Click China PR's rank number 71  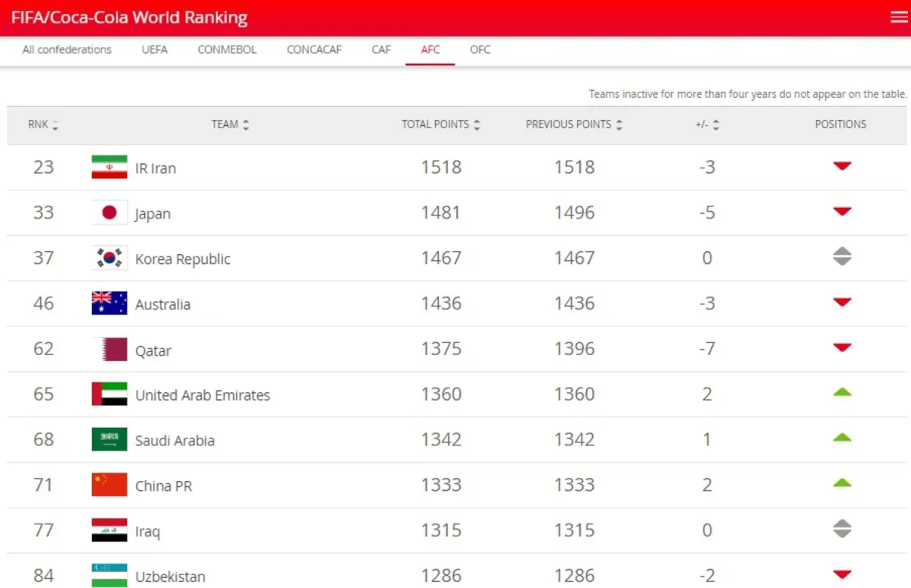43,485
